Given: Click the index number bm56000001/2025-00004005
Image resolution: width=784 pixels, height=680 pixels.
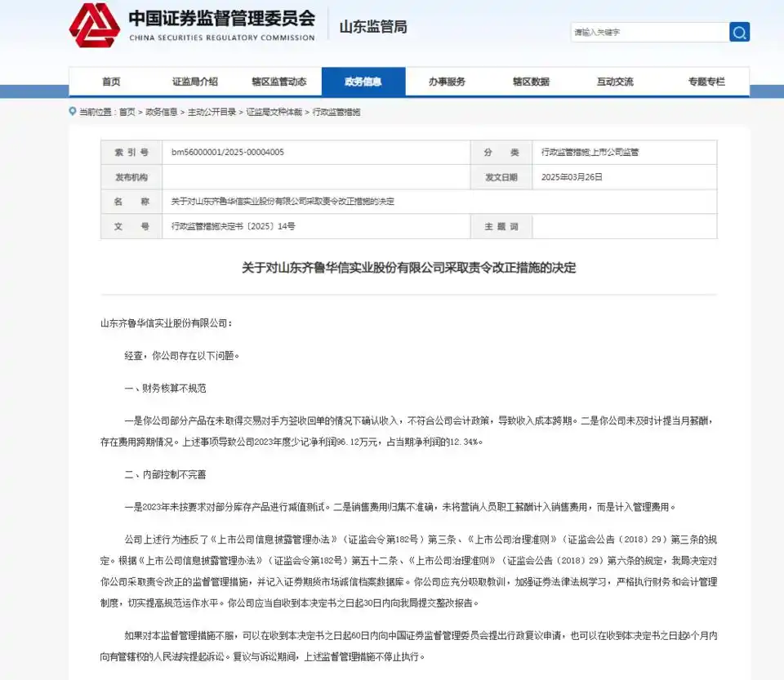Looking at the screenshot, I should [228, 153].
